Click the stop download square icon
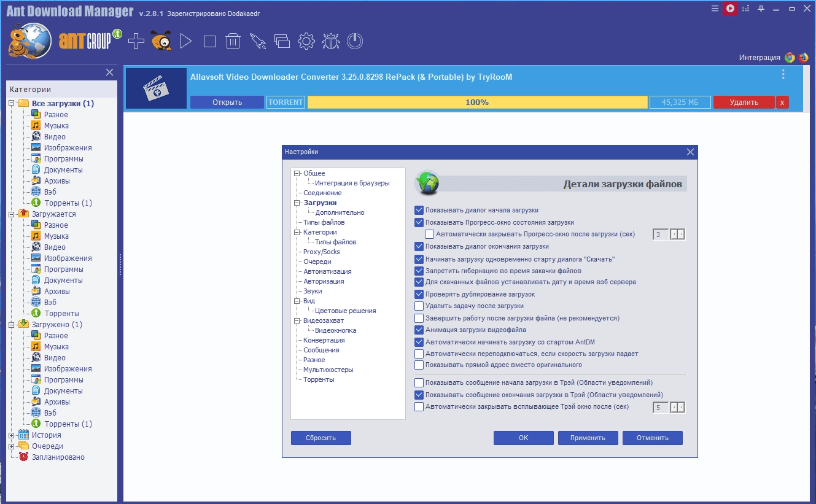Viewport: 816px width, 504px height. [x=209, y=41]
